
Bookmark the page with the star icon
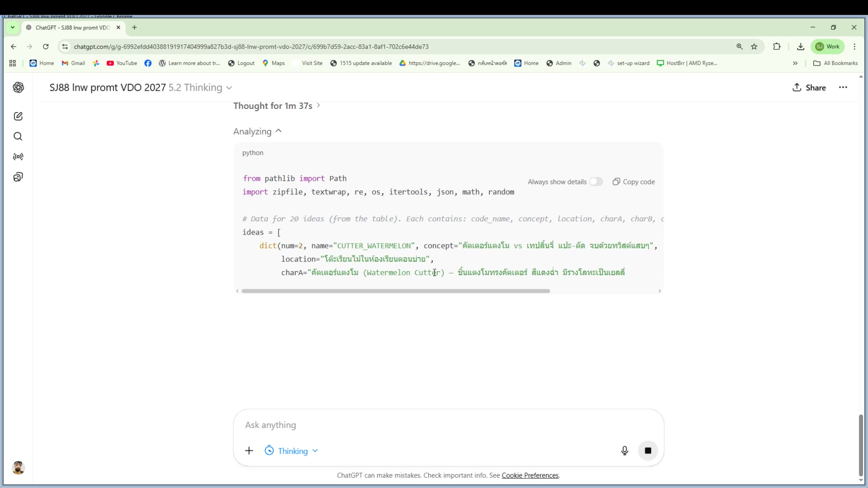(x=754, y=47)
